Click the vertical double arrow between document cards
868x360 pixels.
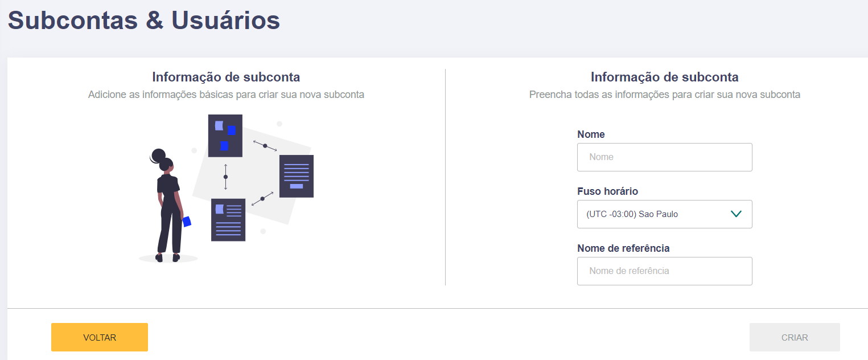click(225, 177)
